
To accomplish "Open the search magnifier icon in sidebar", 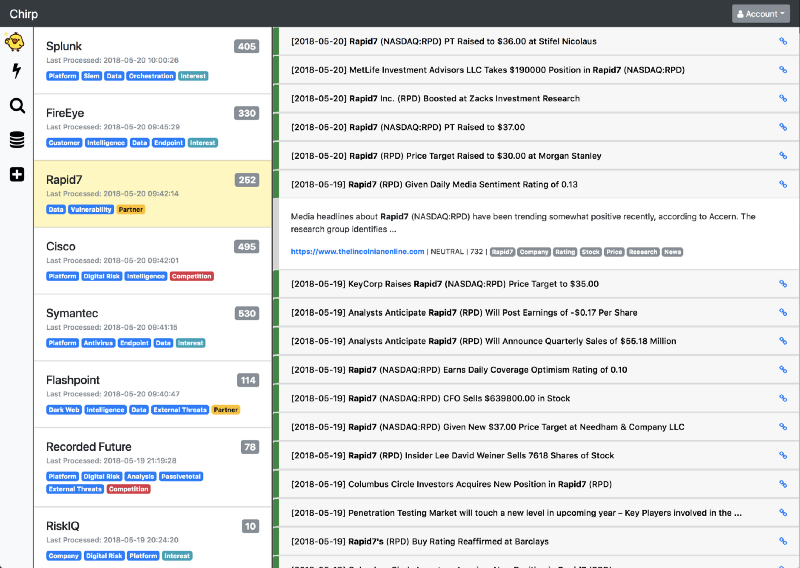I will click(x=17, y=106).
